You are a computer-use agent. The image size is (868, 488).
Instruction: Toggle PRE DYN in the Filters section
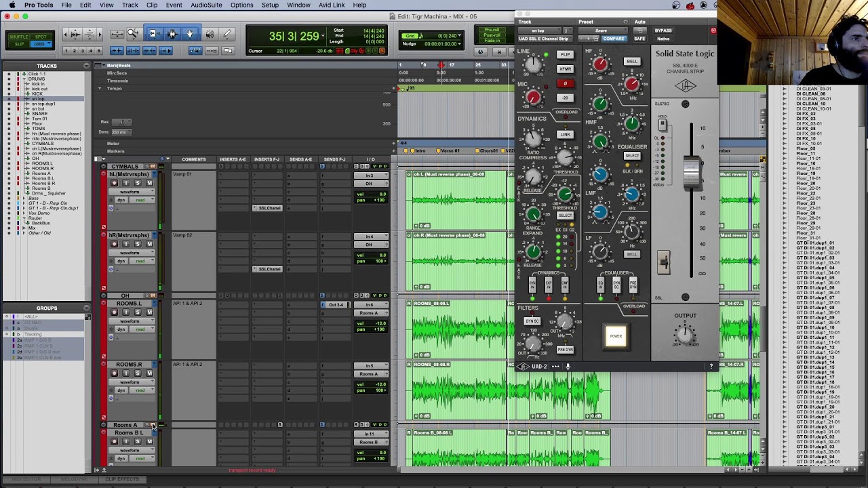coord(565,350)
